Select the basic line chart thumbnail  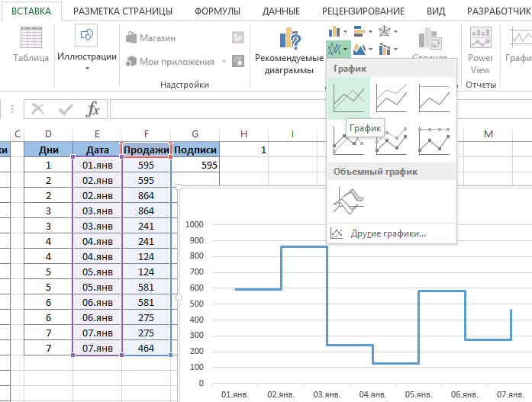(x=348, y=98)
